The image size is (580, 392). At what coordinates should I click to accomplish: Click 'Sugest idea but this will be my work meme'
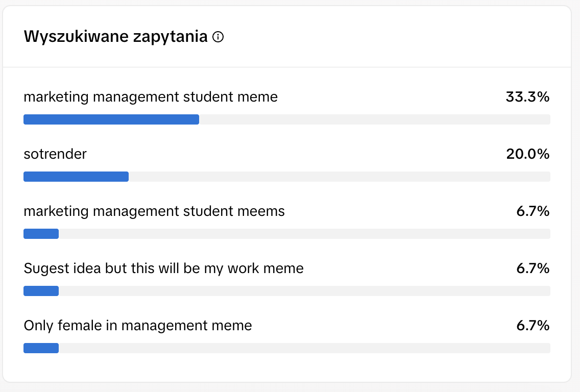click(163, 268)
